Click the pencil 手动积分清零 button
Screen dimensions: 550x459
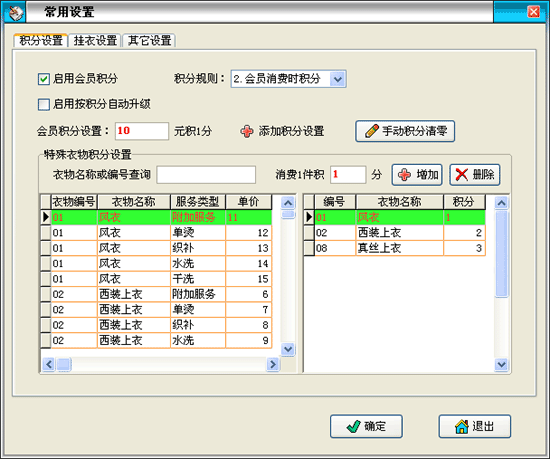pyautogui.click(x=405, y=131)
